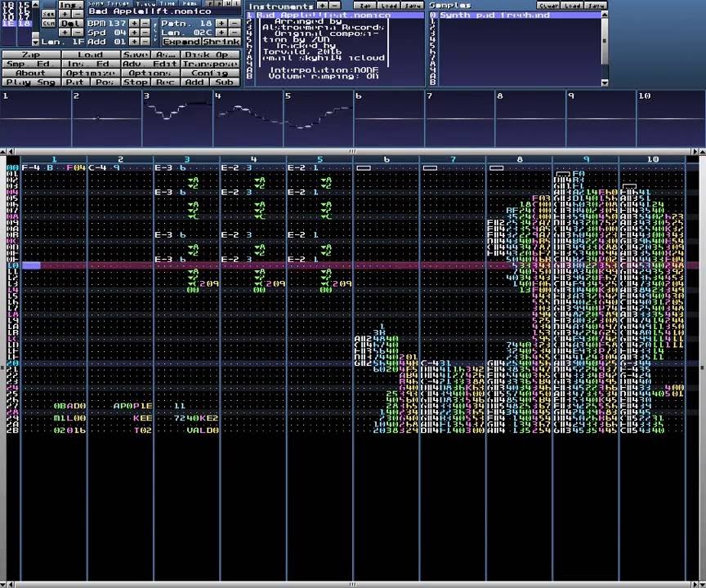This screenshot has width=706, height=588.
Task: Save the sample in Samples panel
Action: pos(596,6)
